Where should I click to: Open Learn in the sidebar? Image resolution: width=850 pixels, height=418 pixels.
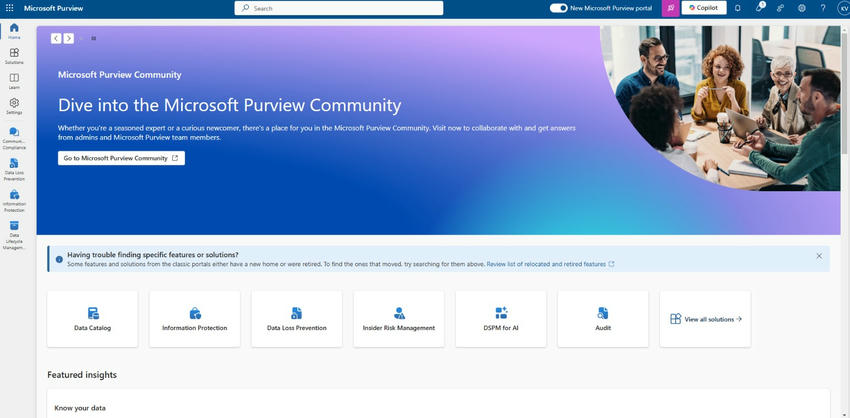14,81
